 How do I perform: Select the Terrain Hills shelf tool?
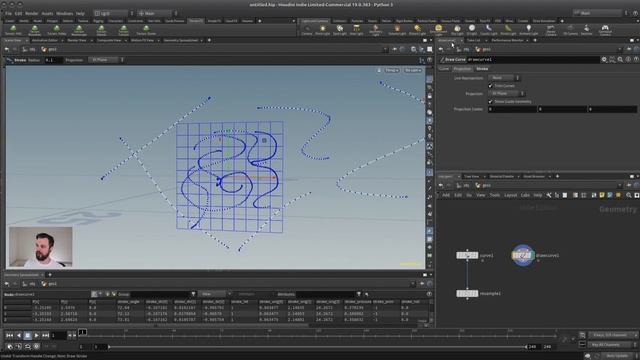pyautogui.click(x=13, y=30)
